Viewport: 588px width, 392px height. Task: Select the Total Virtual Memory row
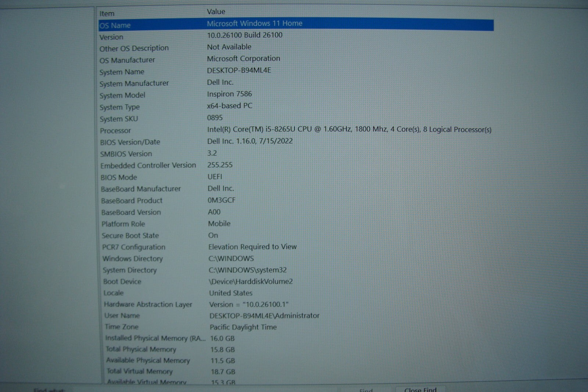click(140, 371)
